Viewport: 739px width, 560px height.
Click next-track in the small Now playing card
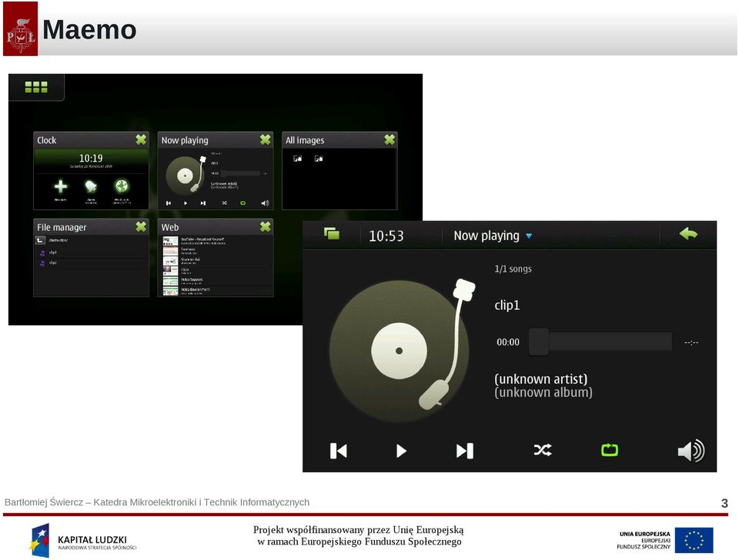203,203
